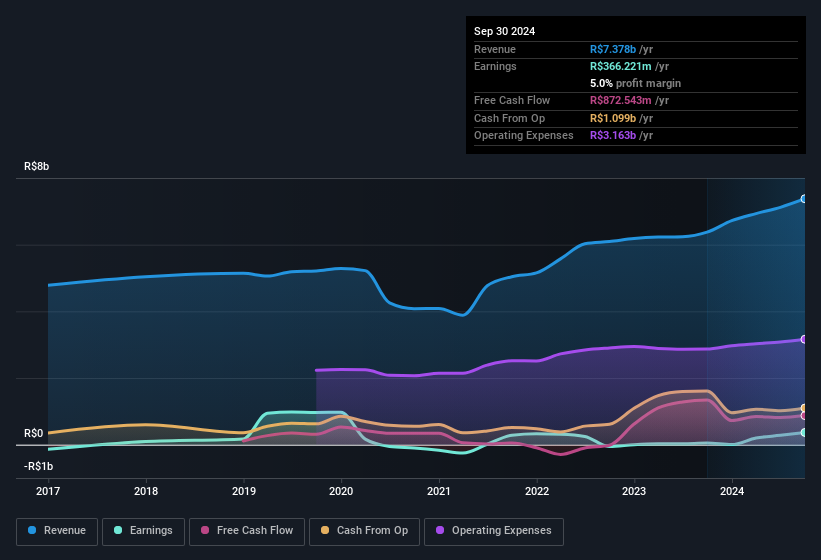This screenshot has height=560, width=821.
Task: Click the Operating Expenses tooltip label
Action: pyautogui.click(x=524, y=136)
